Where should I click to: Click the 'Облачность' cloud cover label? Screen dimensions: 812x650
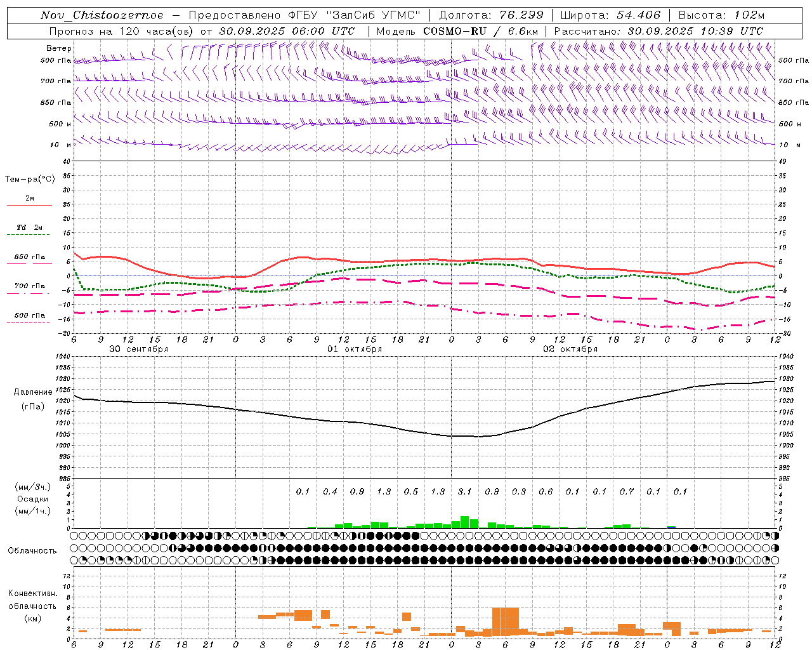[x=32, y=550]
